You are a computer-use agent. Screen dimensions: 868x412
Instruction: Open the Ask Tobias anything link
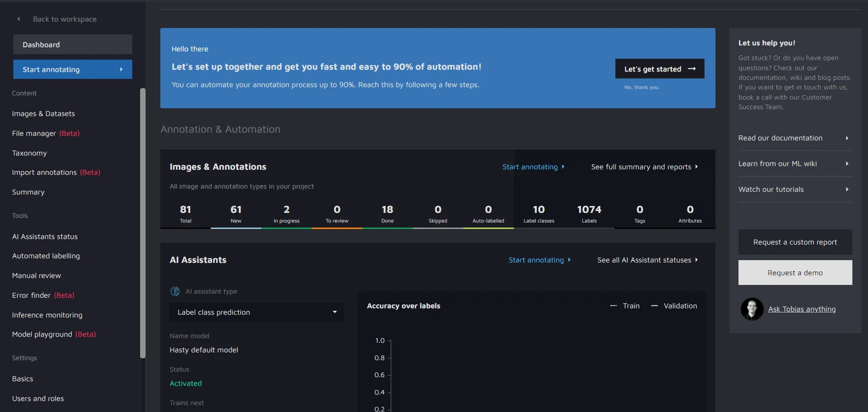click(x=801, y=309)
